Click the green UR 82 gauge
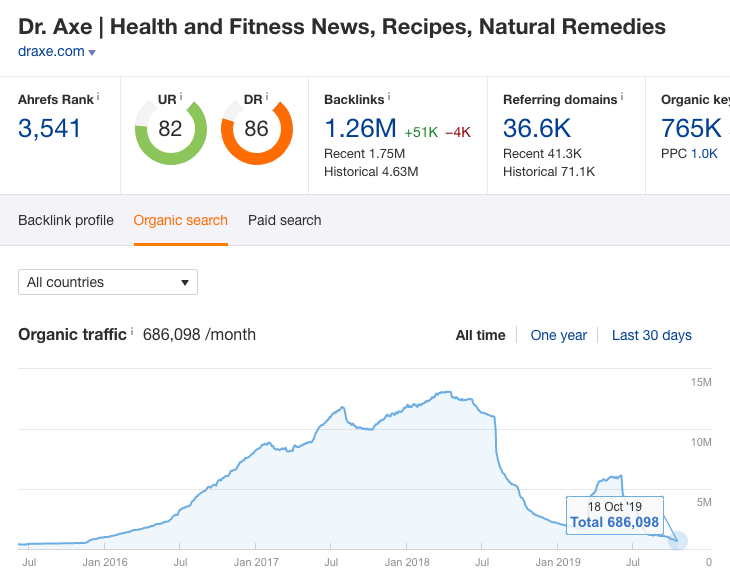 (x=171, y=131)
